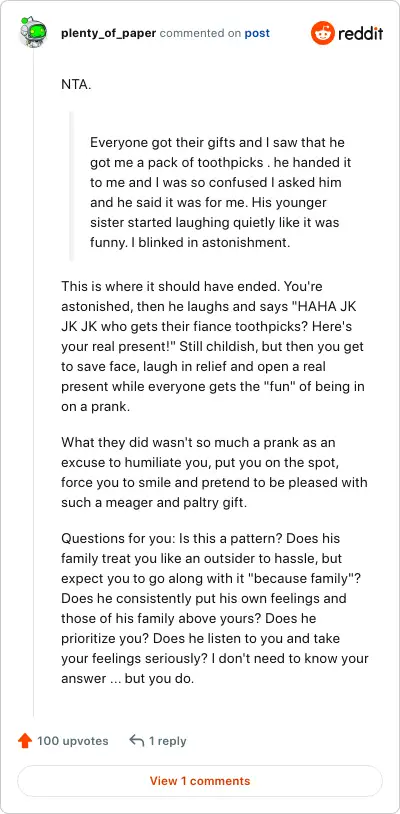Click the orange Reddit Snoo logo
400x814 pixels.
(322, 34)
